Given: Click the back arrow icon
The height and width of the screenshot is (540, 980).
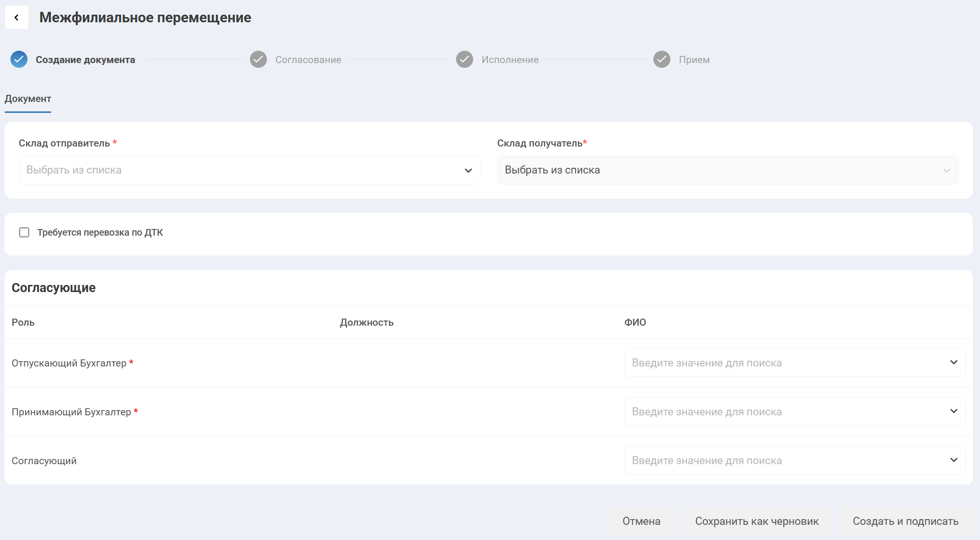Looking at the screenshot, I should (17, 18).
